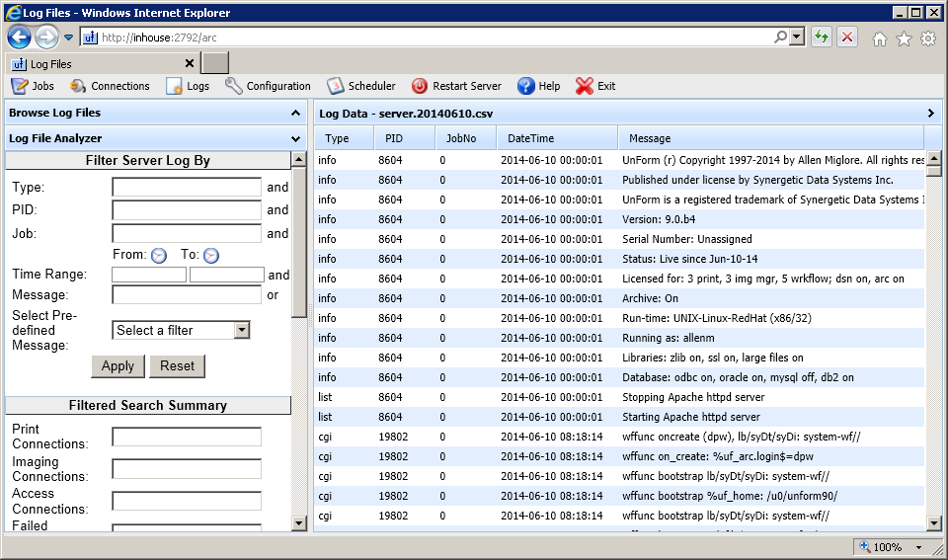The width and height of the screenshot is (948, 560).
Task: Collapse the Log File Analyzer panel
Action: click(295, 139)
